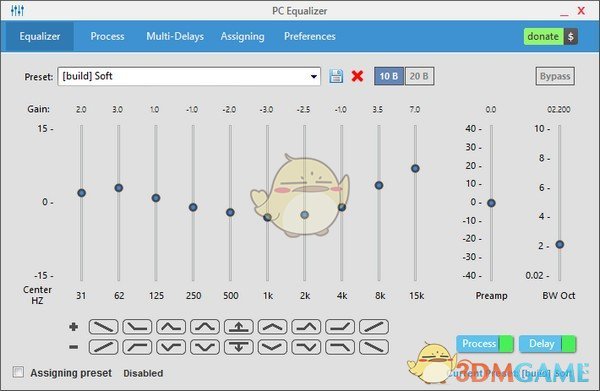Click the 'Disabled' status text

(x=143, y=373)
